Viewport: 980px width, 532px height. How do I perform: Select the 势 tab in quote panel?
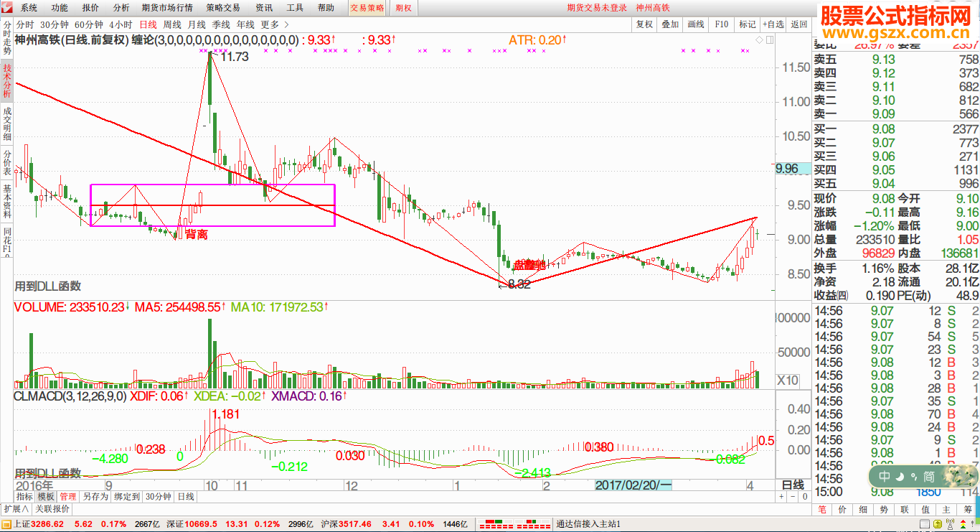(x=885, y=509)
